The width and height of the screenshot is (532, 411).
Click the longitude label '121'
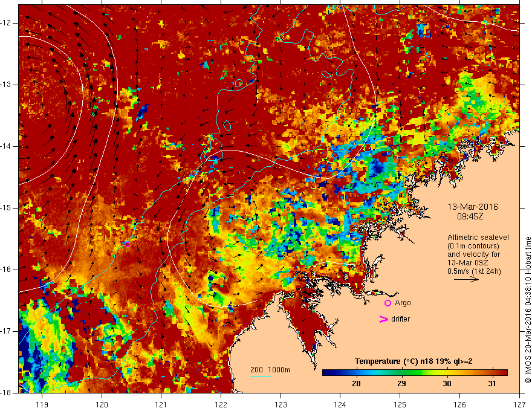point(161,404)
